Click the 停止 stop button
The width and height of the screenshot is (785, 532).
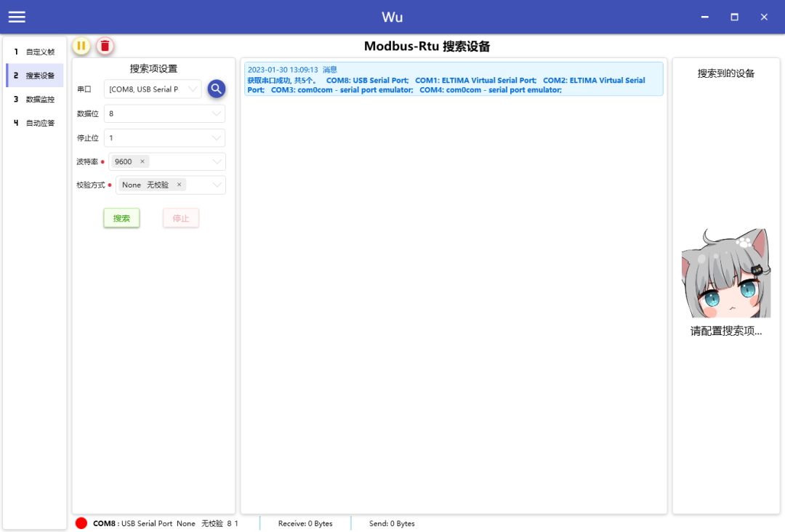tap(180, 217)
